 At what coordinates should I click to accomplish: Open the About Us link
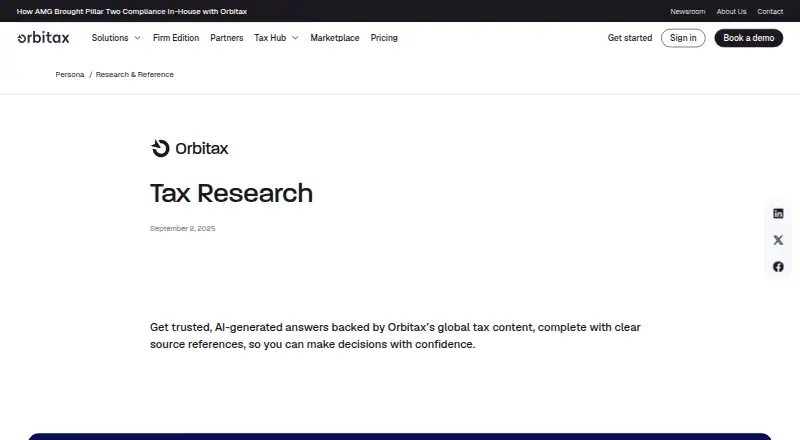coord(731,11)
